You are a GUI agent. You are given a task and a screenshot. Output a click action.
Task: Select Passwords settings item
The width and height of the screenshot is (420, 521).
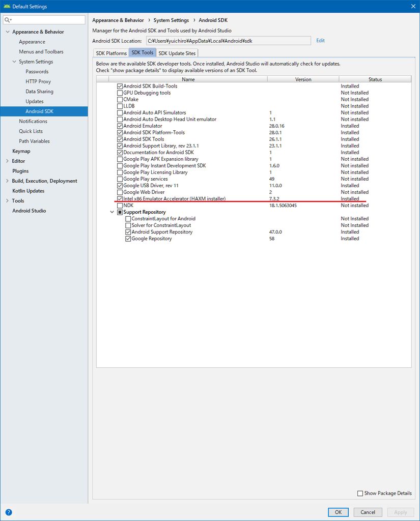tap(37, 72)
